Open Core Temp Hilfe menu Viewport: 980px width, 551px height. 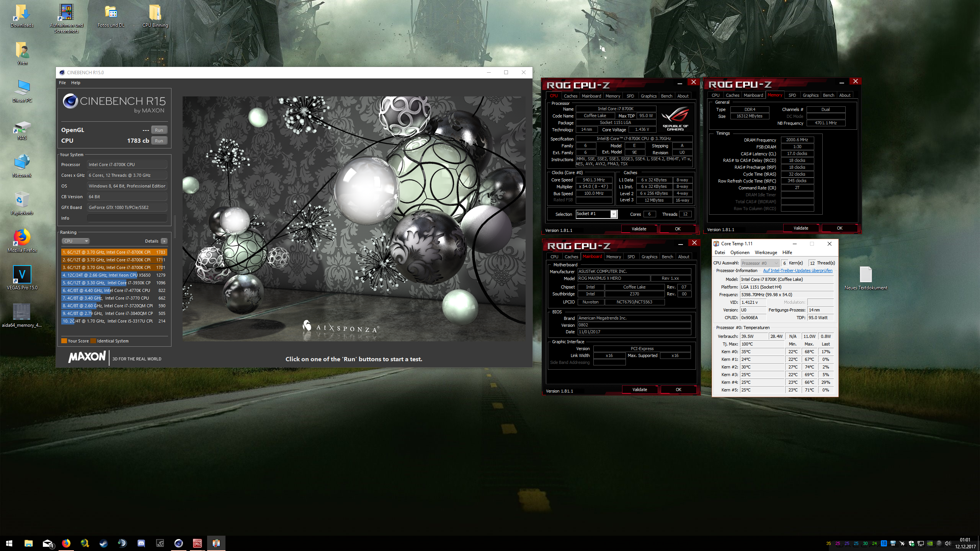point(787,253)
